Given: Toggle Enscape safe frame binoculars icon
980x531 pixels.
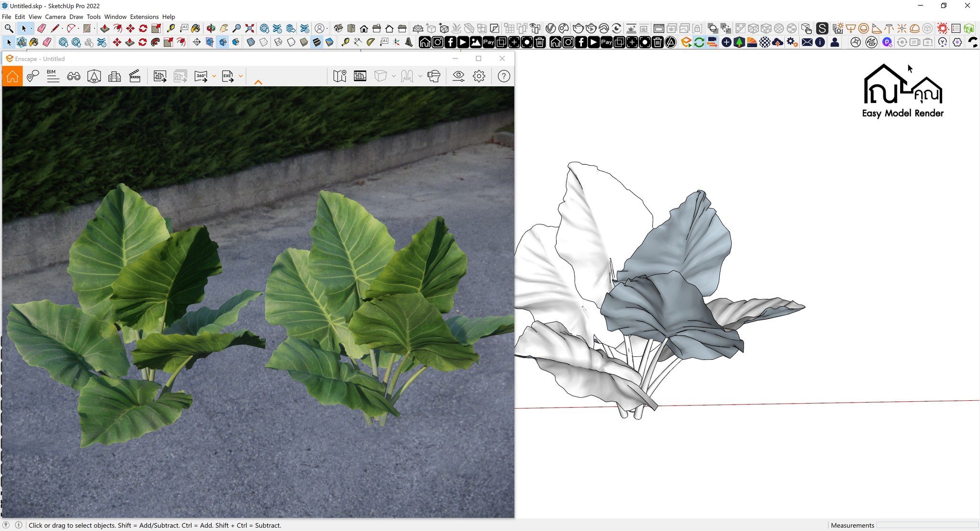Looking at the screenshot, I should 74,76.
